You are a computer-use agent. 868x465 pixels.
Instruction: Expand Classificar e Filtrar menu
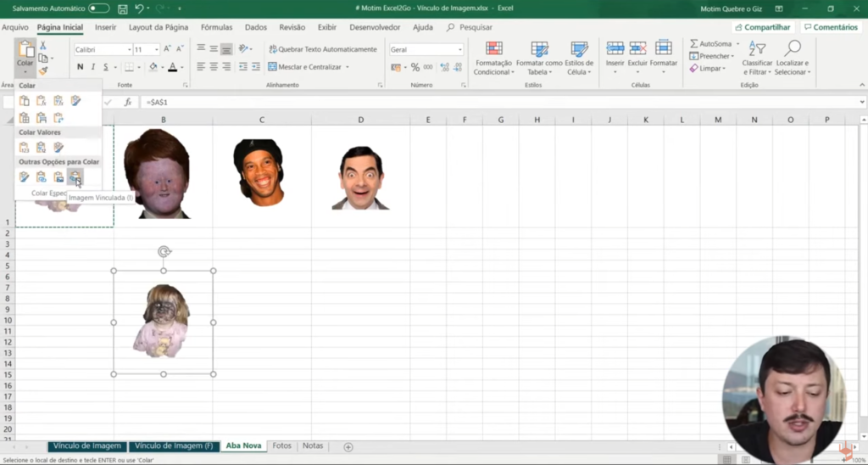757,57
